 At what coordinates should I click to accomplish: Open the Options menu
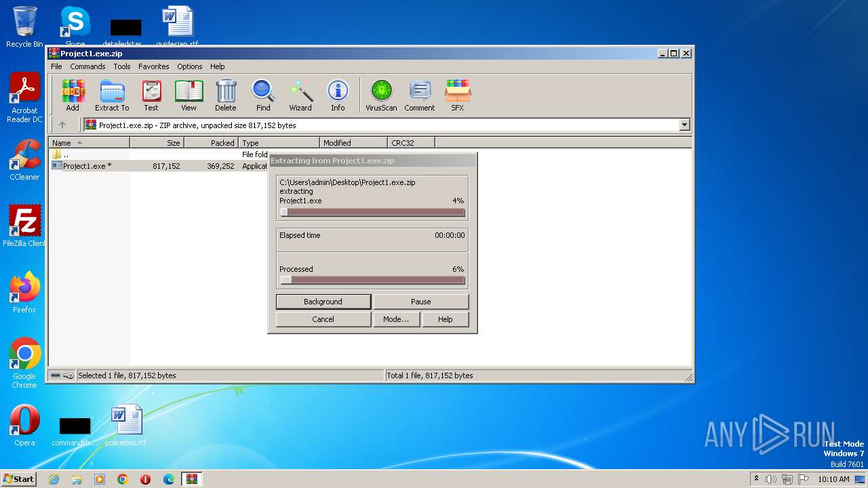tap(190, 66)
